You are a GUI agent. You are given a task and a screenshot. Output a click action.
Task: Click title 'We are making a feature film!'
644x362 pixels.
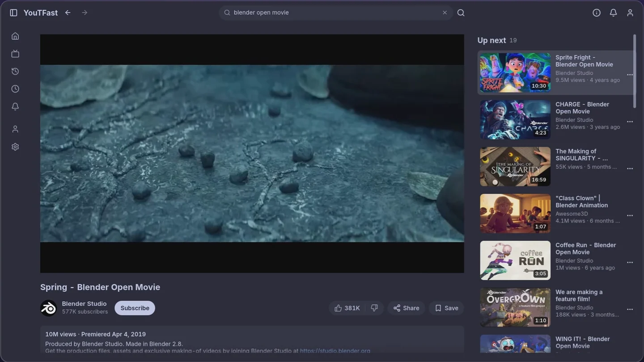(579, 295)
